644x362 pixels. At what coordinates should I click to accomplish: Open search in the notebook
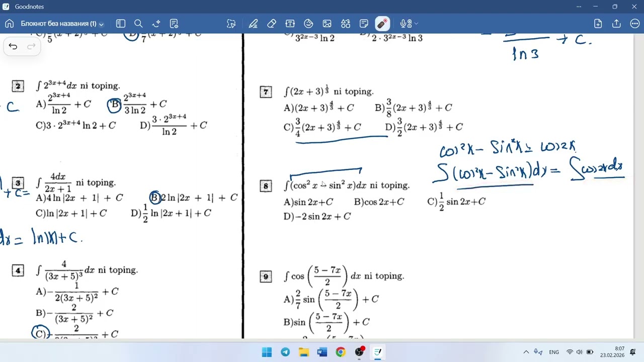click(138, 24)
